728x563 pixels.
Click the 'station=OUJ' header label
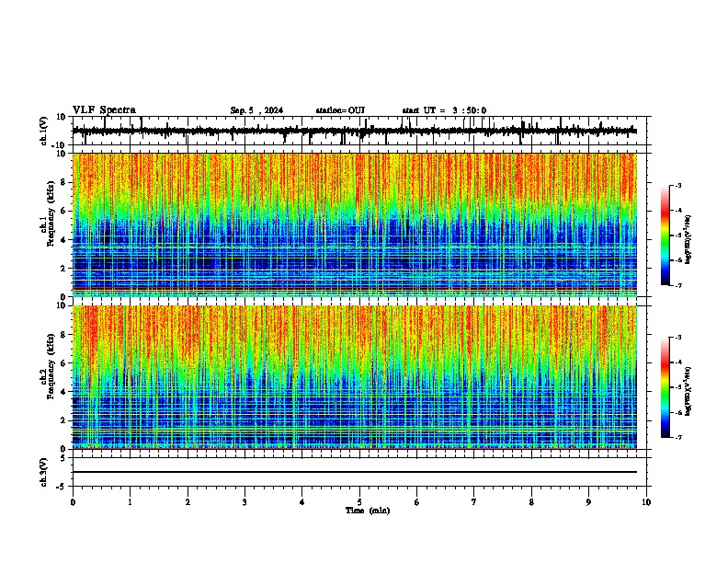click(340, 110)
